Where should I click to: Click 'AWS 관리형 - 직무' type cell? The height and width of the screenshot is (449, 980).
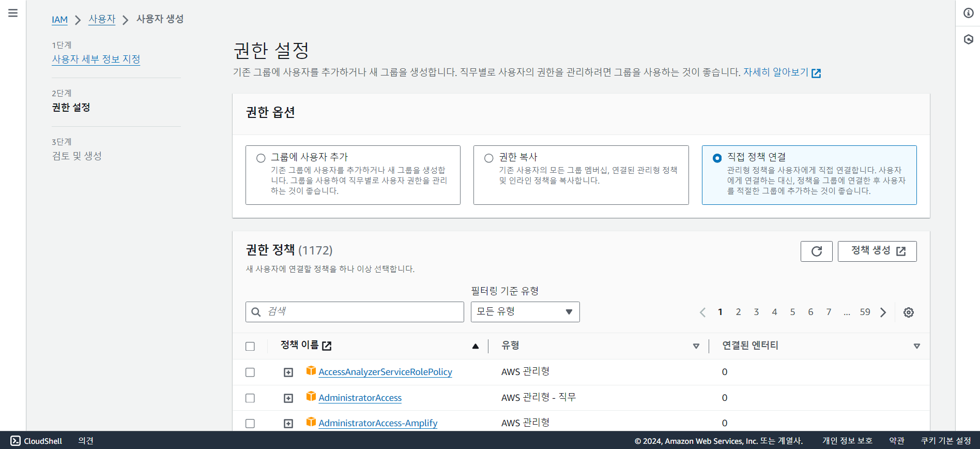pyautogui.click(x=539, y=397)
